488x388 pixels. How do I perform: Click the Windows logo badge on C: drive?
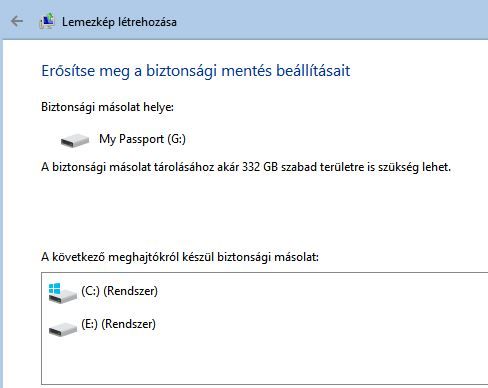pyautogui.click(x=55, y=289)
